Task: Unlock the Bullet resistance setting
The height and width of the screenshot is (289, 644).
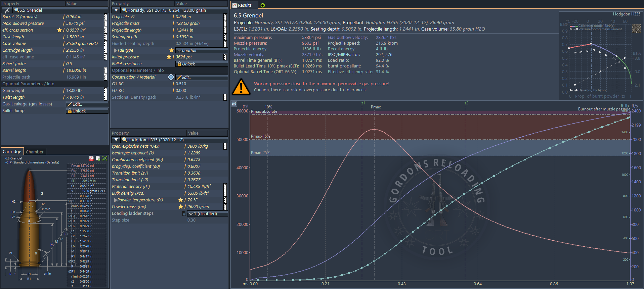Action: click(x=202, y=64)
